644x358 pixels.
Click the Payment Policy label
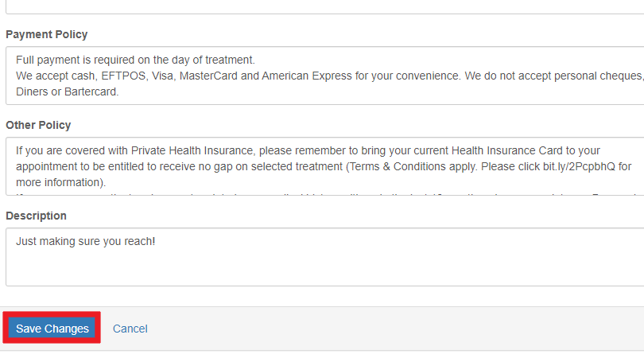tap(46, 34)
